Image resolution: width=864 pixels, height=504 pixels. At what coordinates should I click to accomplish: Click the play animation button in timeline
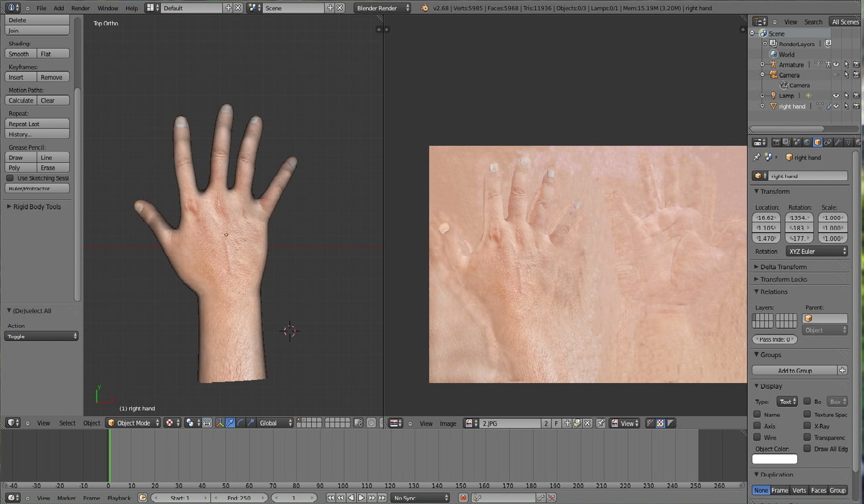[362, 498]
